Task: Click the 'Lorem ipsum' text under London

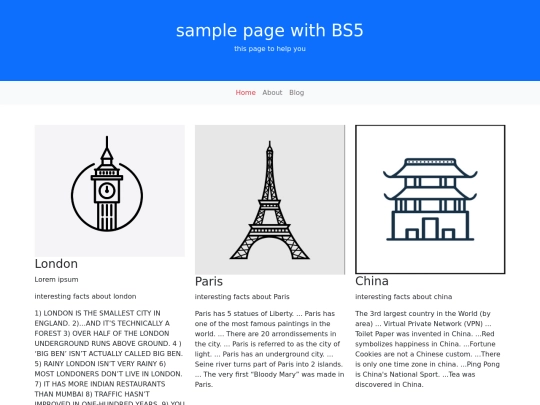Action: [56, 279]
